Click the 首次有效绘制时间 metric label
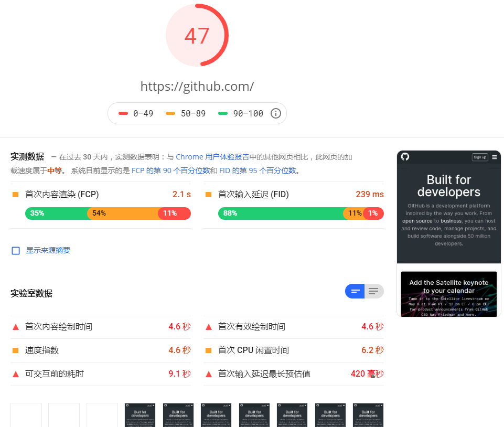This screenshot has width=504, height=427. click(252, 327)
